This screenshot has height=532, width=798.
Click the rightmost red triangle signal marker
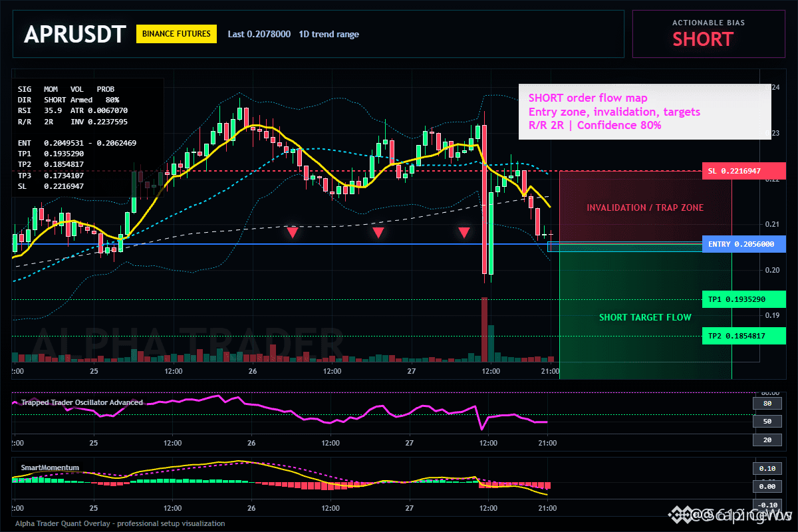coord(464,232)
